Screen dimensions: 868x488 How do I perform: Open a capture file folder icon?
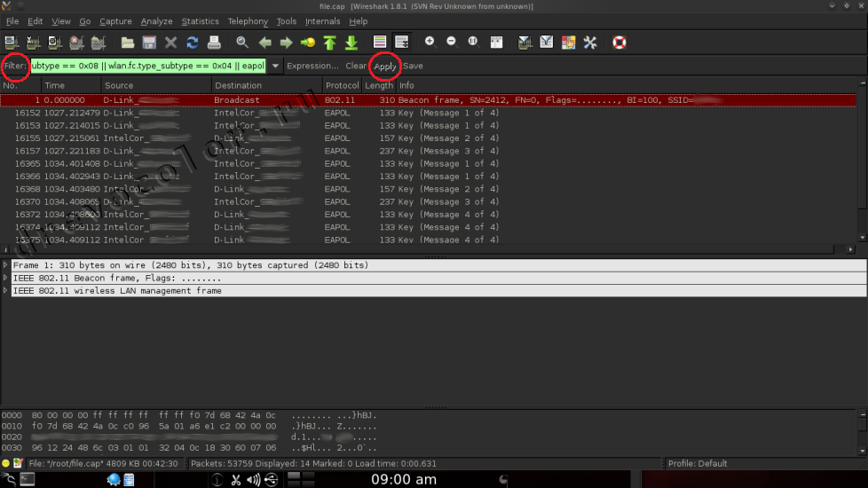pos(127,43)
